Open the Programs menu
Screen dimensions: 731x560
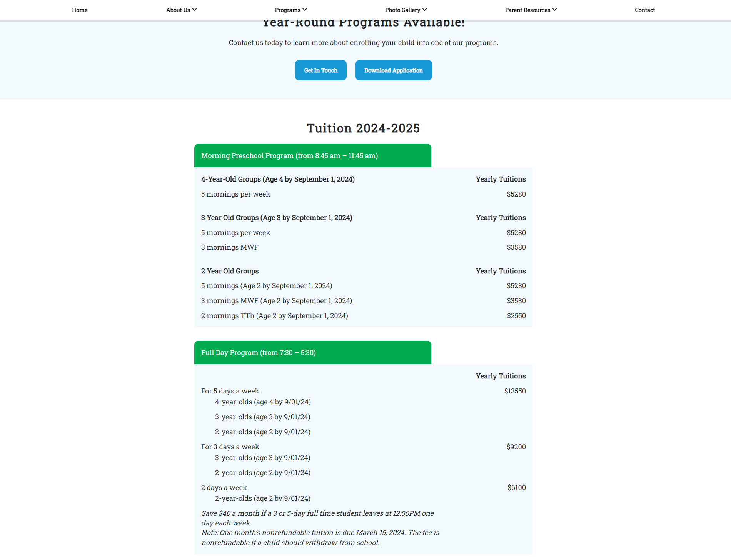point(287,10)
